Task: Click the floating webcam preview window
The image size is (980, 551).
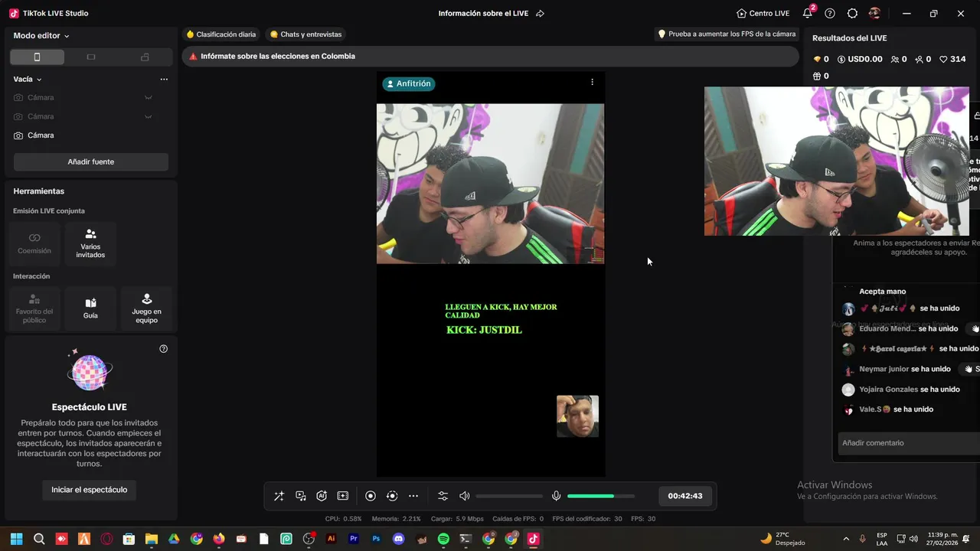Action: [837, 161]
